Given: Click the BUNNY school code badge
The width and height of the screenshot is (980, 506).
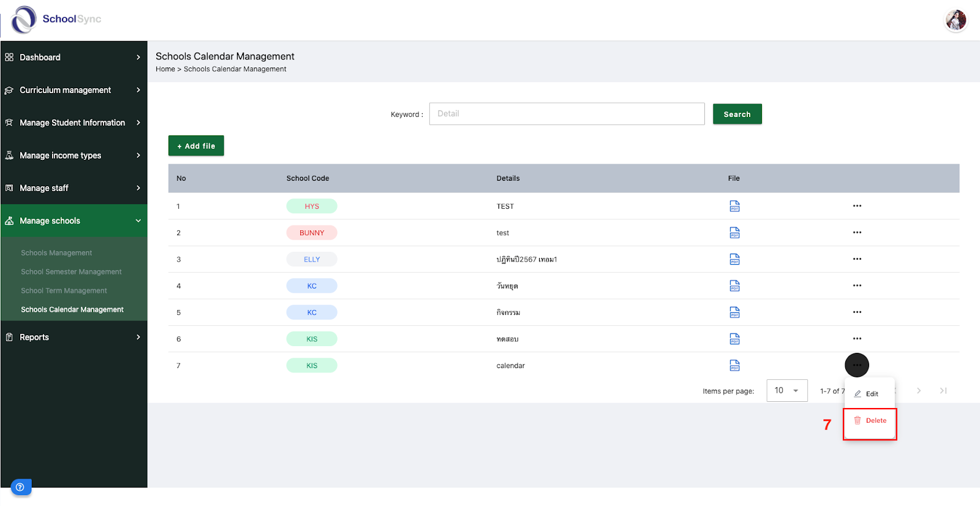Looking at the screenshot, I should [312, 233].
